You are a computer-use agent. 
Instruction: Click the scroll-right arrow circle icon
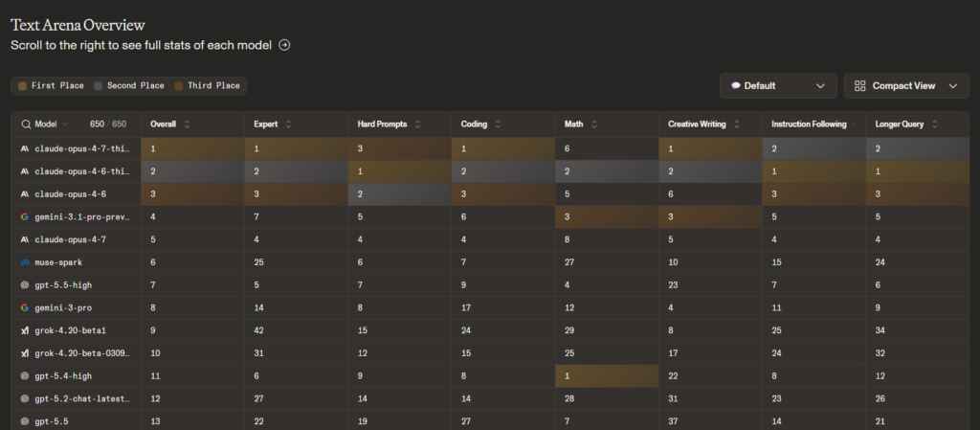284,45
